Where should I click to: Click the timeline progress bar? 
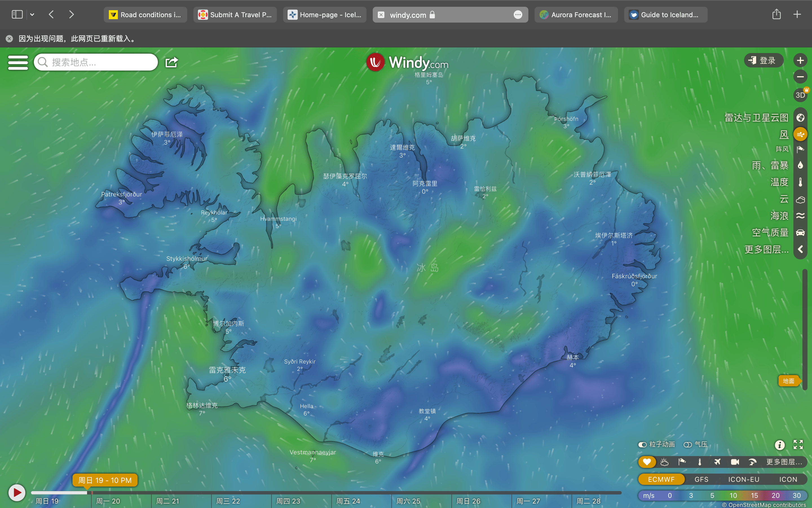pos(326,493)
